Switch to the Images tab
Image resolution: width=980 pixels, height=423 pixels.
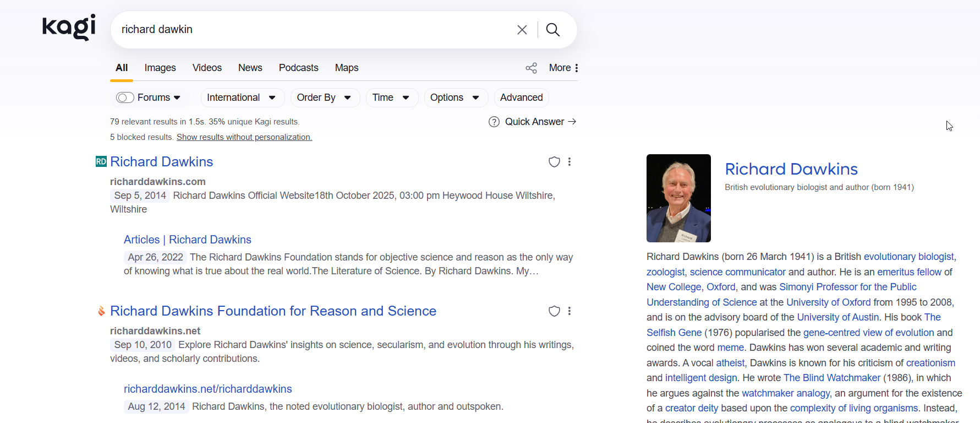pyautogui.click(x=160, y=68)
